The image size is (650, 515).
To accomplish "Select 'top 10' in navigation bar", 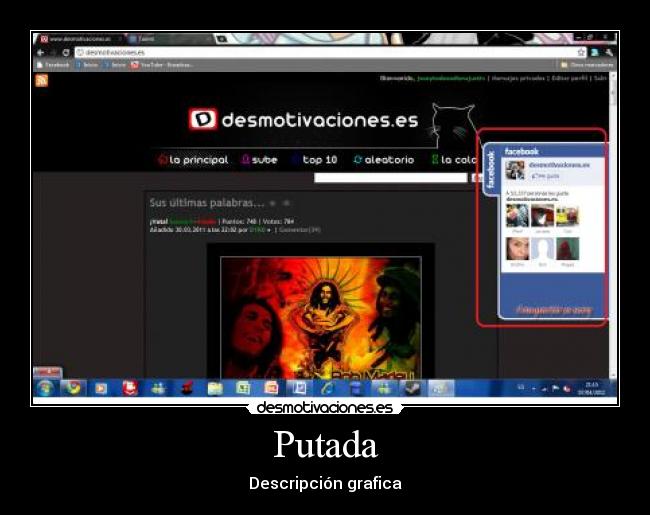I will tap(315, 160).
